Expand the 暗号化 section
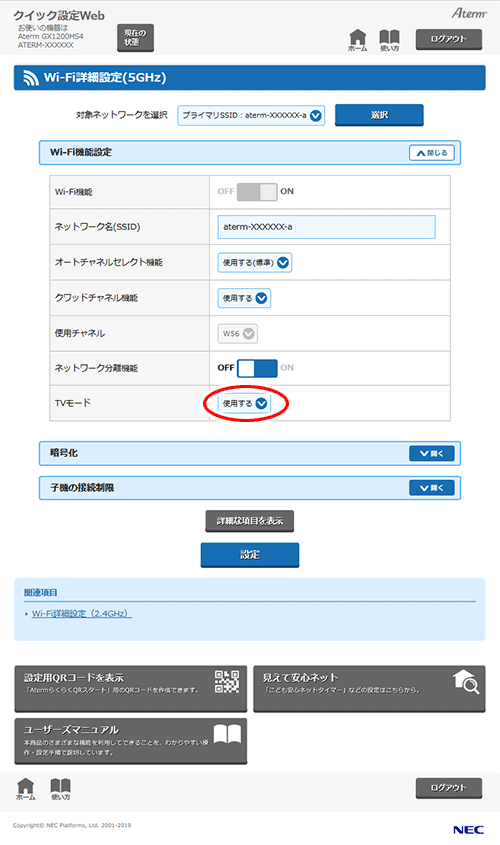 click(432, 454)
